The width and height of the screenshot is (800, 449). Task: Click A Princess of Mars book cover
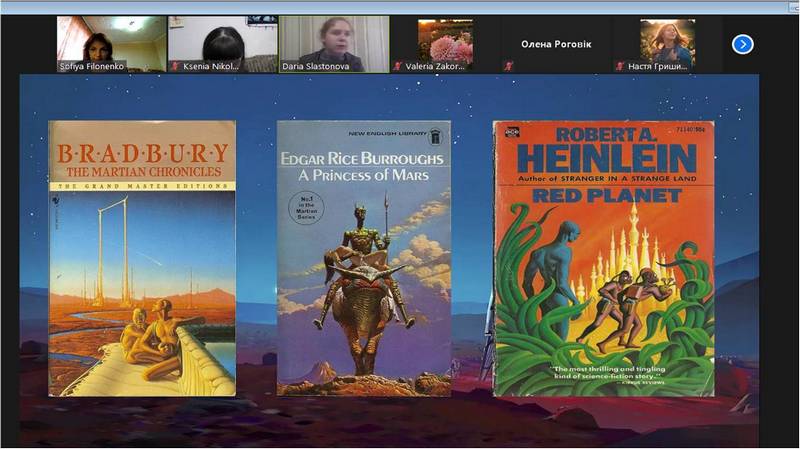[x=364, y=258]
